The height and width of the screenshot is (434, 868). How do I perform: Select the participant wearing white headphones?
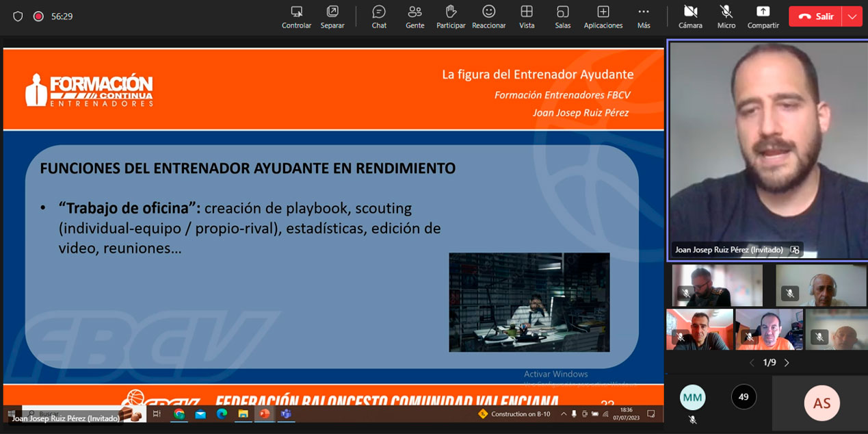coord(821,285)
